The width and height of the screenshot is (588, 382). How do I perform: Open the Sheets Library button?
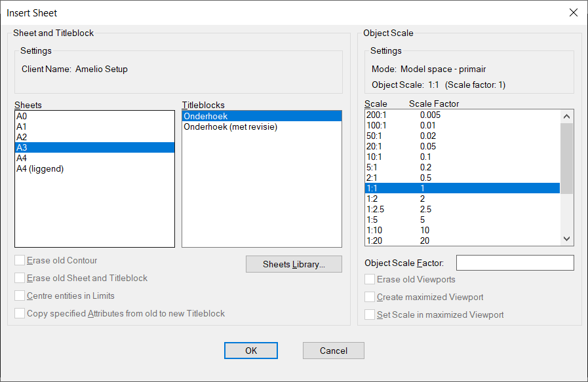pyautogui.click(x=294, y=264)
